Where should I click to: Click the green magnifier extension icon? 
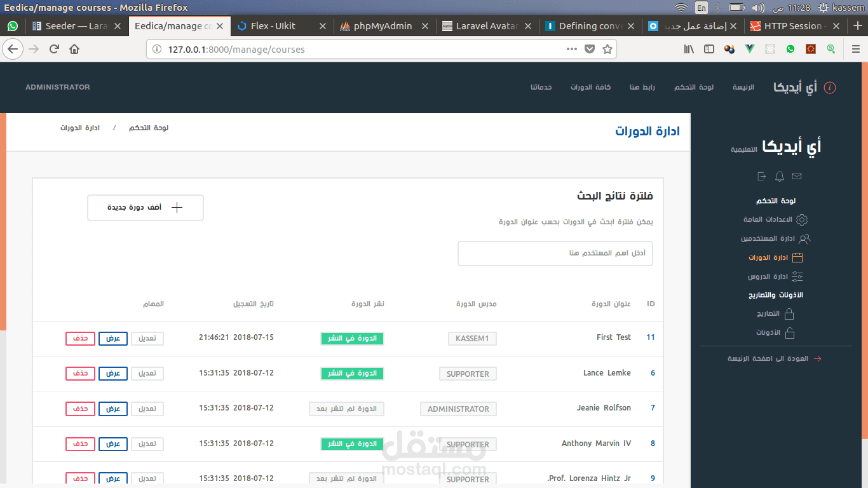click(831, 49)
